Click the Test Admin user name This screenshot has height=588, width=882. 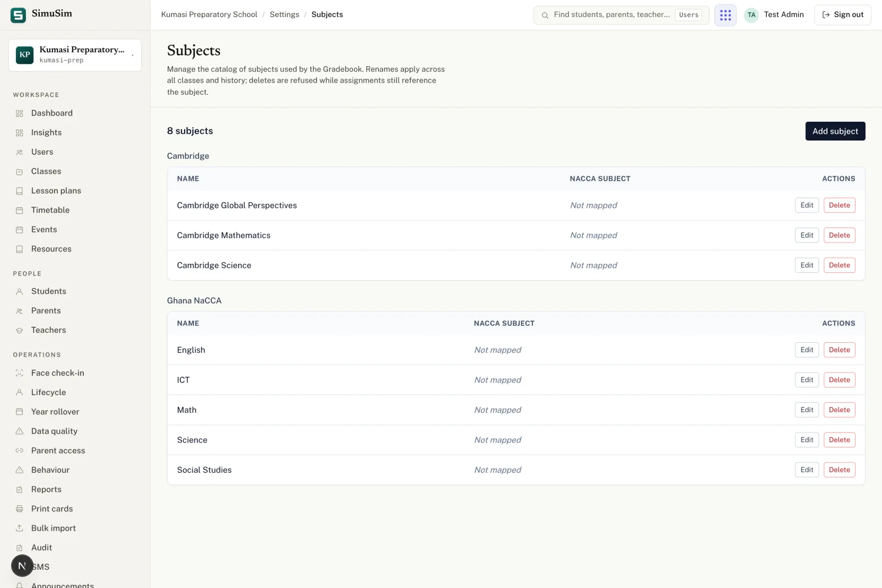[783, 15]
